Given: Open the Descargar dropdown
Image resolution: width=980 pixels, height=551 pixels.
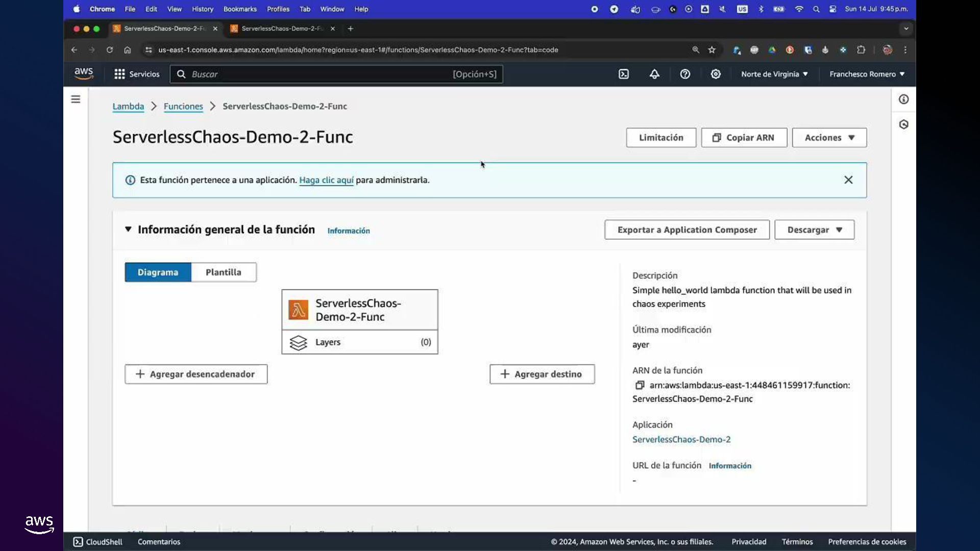Looking at the screenshot, I should pos(814,230).
